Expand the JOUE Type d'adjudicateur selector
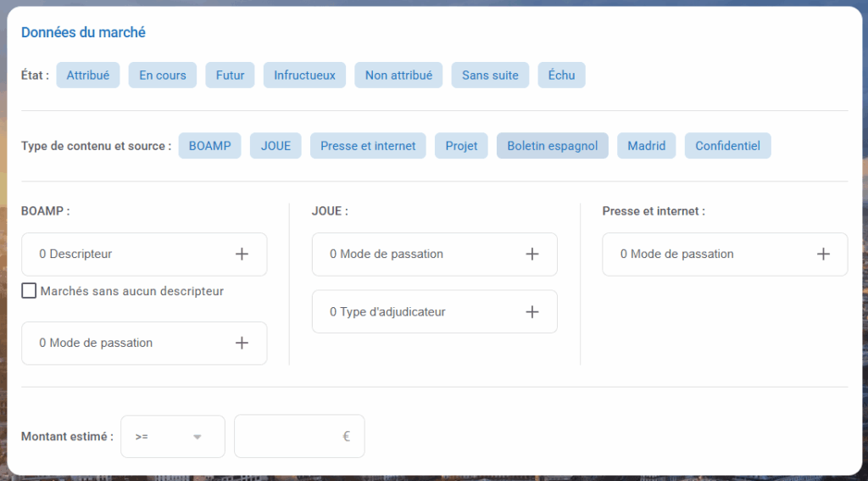The width and height of the screenshot is (868, 481). pos(434,311)
